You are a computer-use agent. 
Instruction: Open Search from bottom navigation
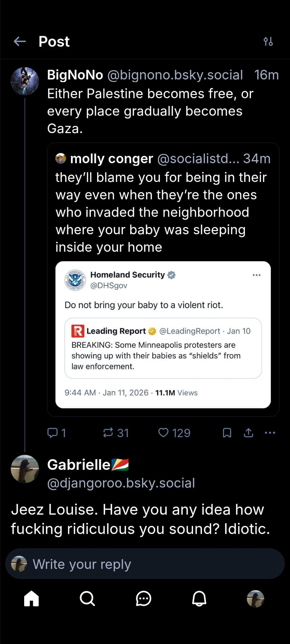coord(87,599)
